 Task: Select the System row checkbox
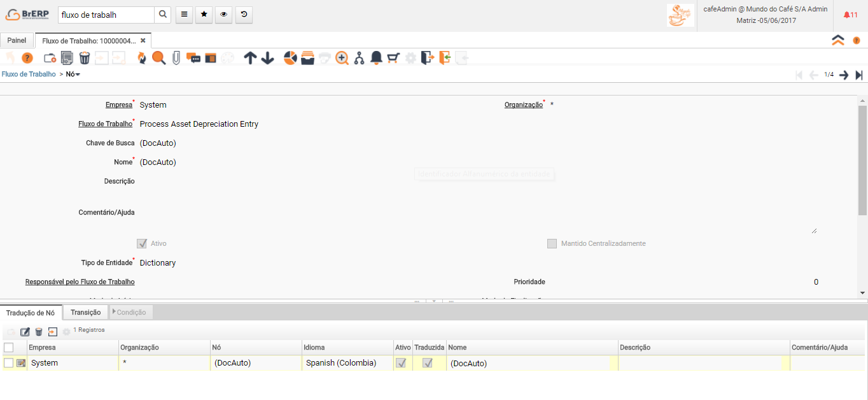tap(8, 363)
